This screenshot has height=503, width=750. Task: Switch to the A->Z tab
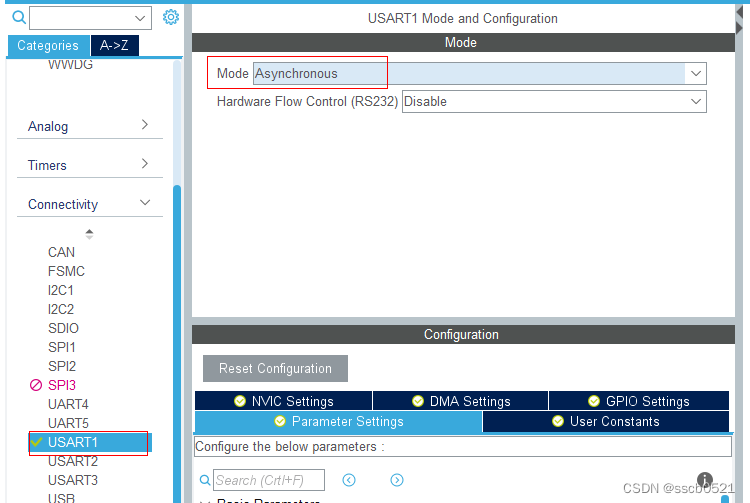pyautogui.click(x=114, y=45)
